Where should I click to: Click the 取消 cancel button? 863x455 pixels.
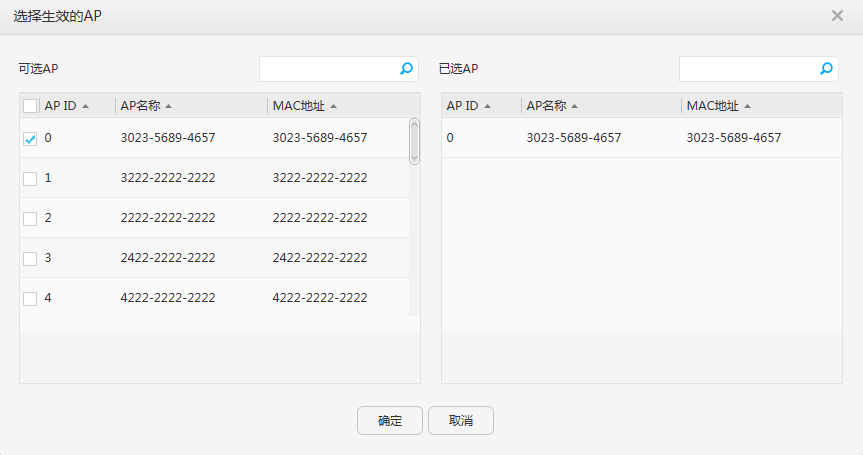pyautogui.click(x=460, y=421)
